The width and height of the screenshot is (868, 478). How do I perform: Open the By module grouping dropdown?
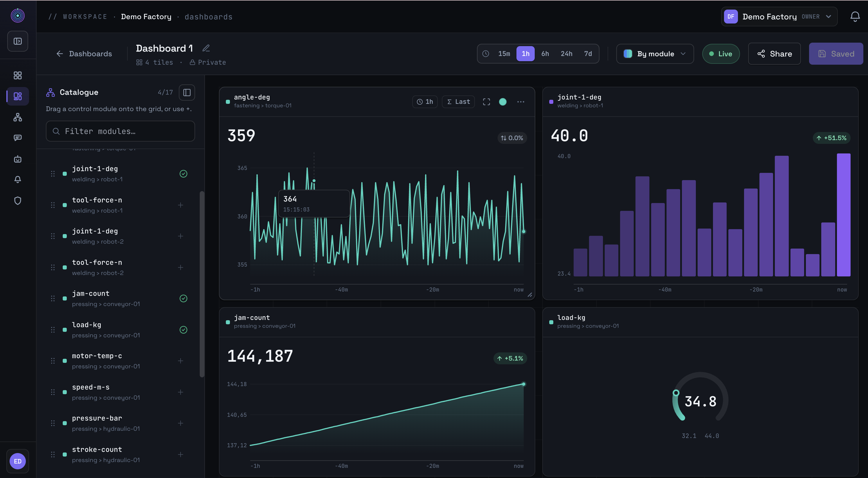[x=655, y=54]
